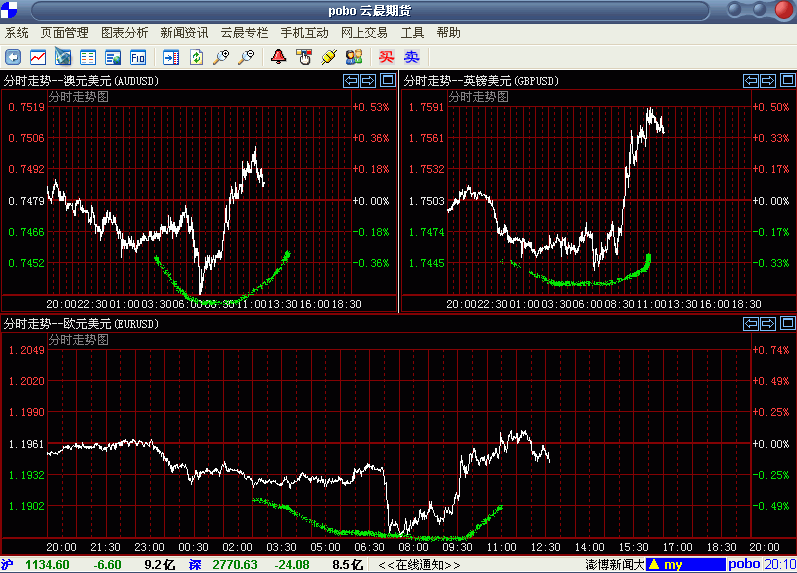The height and width of the screenshot is (573, 797).
Task: Click the blue 卖 sell button
Action: (412, 57)
